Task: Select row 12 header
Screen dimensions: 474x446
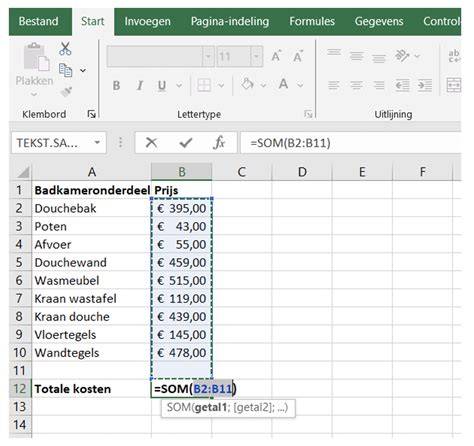Action: click(20, 389)
